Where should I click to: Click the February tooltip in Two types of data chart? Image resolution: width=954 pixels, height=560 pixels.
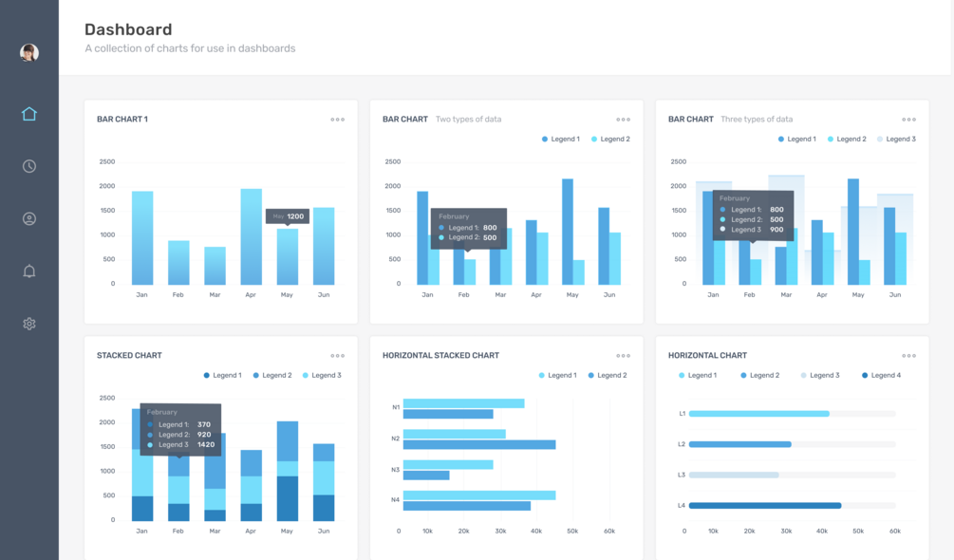[469, 229]
